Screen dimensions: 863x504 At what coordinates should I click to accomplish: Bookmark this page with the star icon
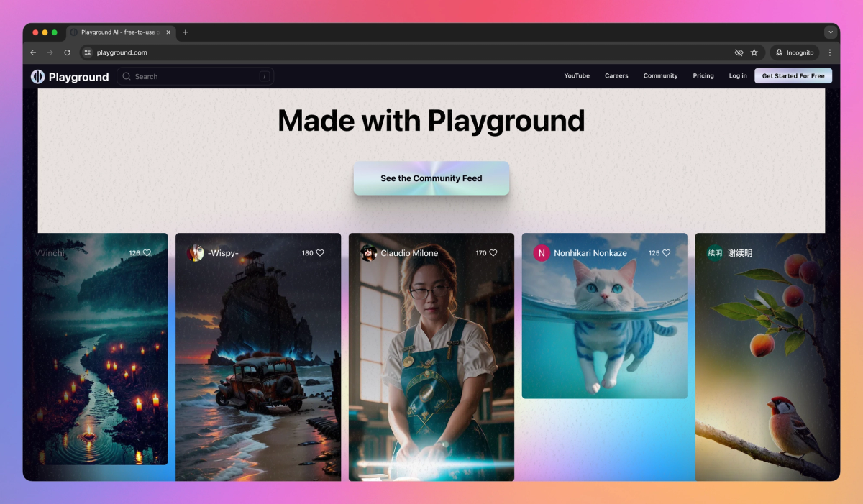[x=754, y=52]
